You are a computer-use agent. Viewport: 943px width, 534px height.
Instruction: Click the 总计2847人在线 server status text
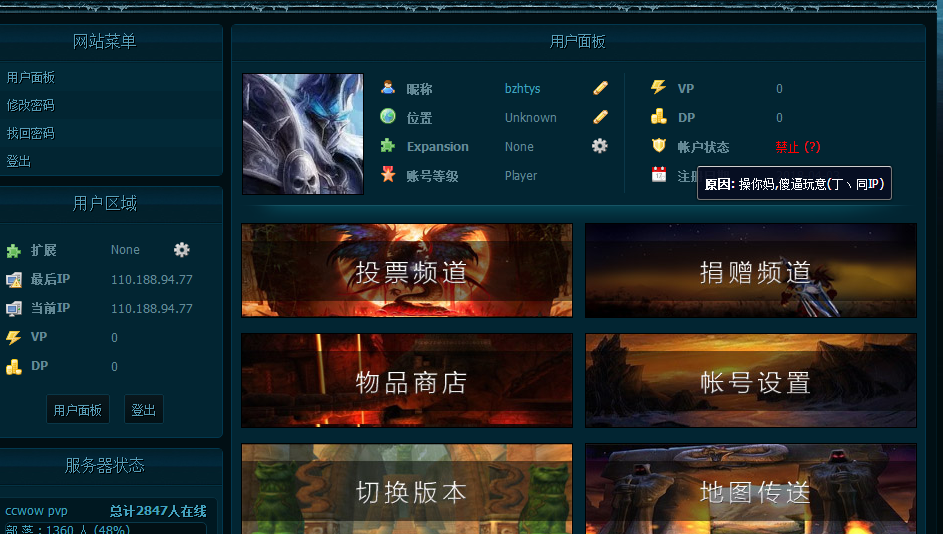pos(158,511)
